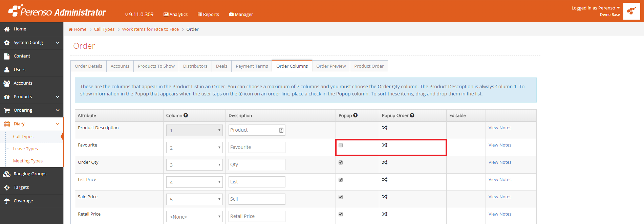Open Order Qty column number dropdown
The image size is (644, 224).
[194, 165]
